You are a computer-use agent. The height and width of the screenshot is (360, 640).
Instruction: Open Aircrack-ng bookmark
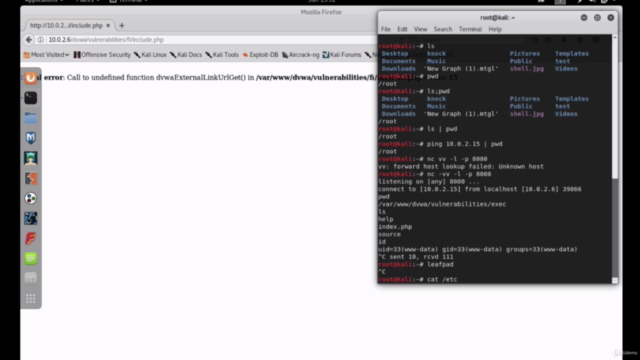click(x=301, y=55)
